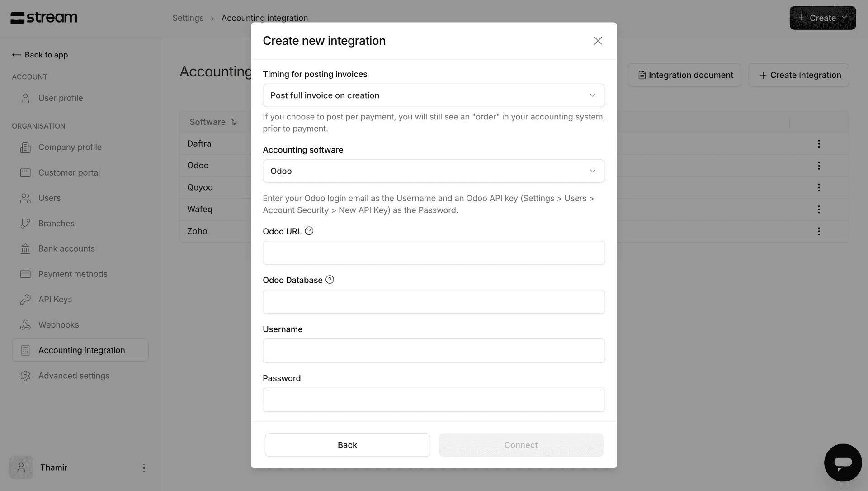Open the Create dropdown button
The image size is (868, 491).
click(x=822, y=18)
